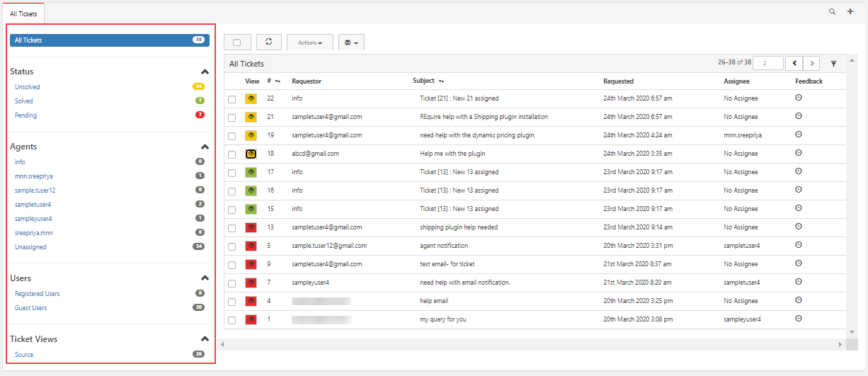Open view eye icon for ticket 21

click(x=251, y=117)
